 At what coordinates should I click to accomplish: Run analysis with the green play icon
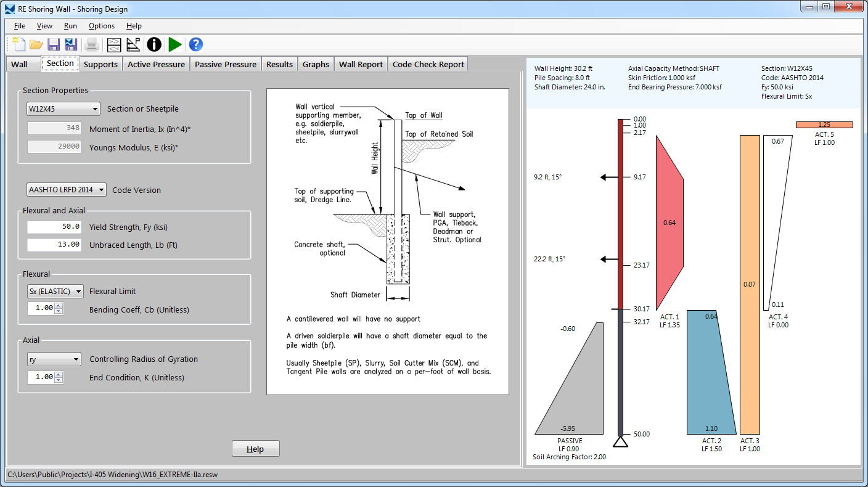[175, 44]
